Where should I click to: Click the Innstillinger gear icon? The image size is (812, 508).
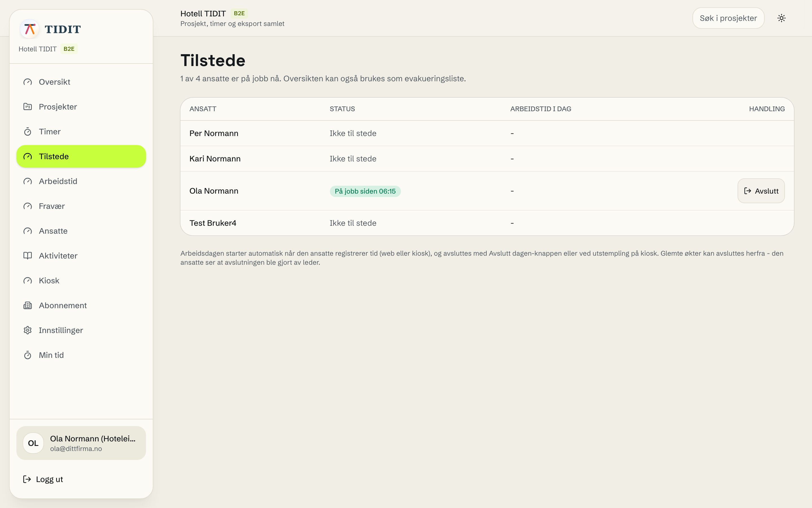[28, 330]
